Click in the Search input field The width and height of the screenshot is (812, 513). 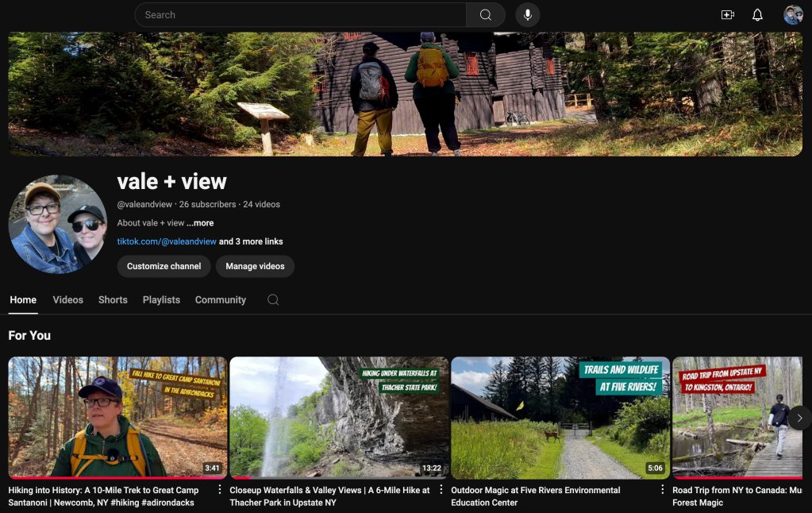point(302,15)
